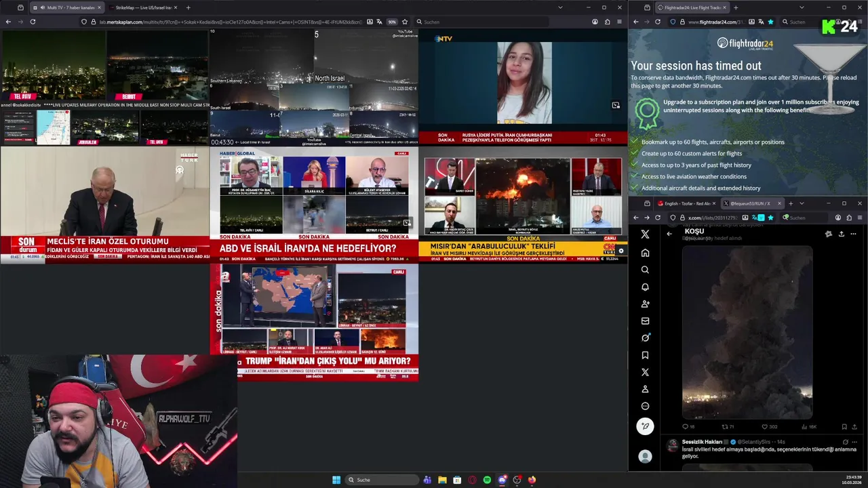
Task: Open Sessizlik Hakları profile link
Action: [x=702, y=442]
